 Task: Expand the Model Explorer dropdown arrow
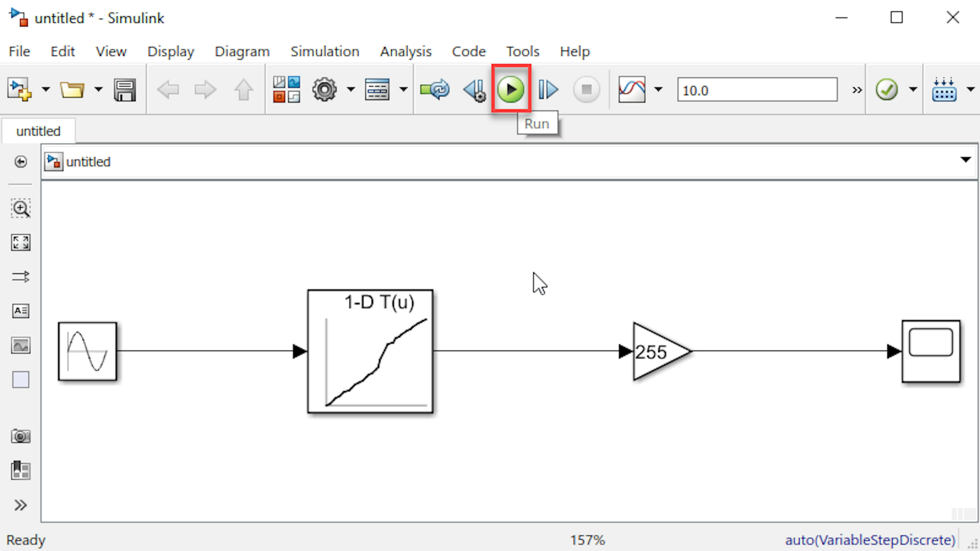tap(403, 90)
